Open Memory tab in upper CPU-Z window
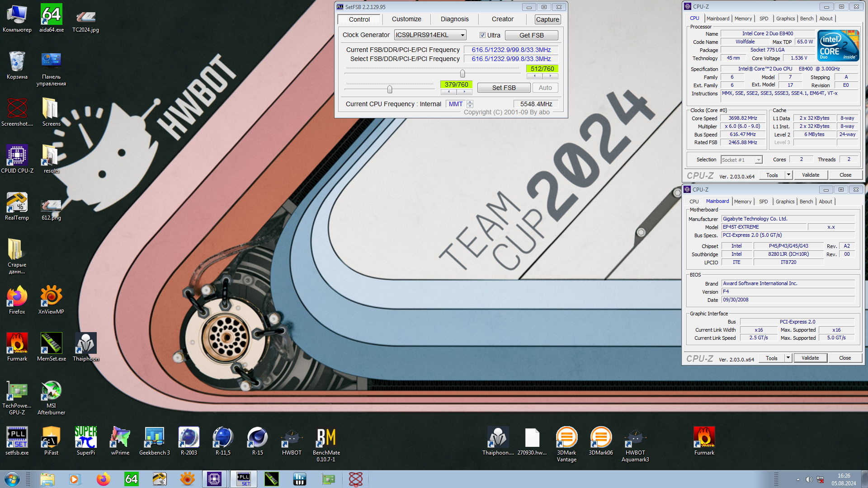The height and width of the screenshot is (488, 868). [743, 19]
